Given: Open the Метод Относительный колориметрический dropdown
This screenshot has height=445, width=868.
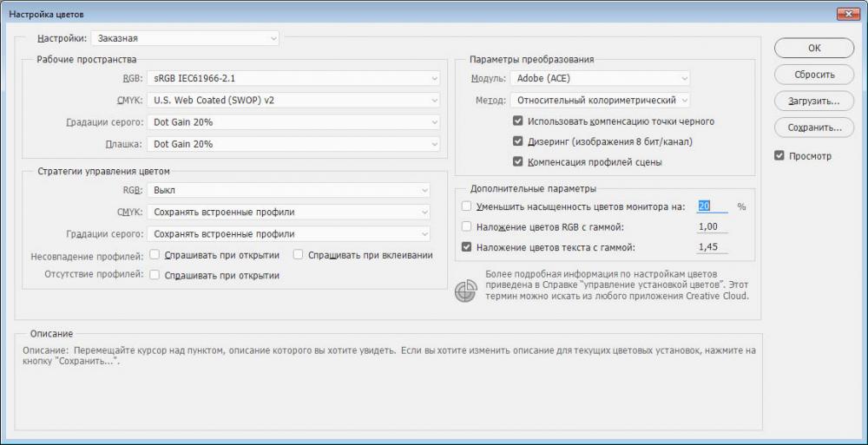Looking at the screenshot, I should point(600,100).
